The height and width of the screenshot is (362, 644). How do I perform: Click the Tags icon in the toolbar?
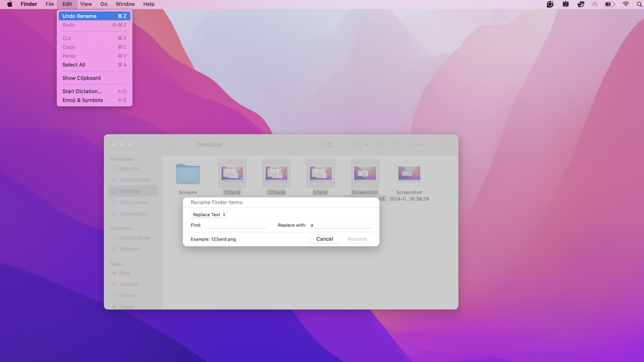pyautogui.click(x=396, y=144)
